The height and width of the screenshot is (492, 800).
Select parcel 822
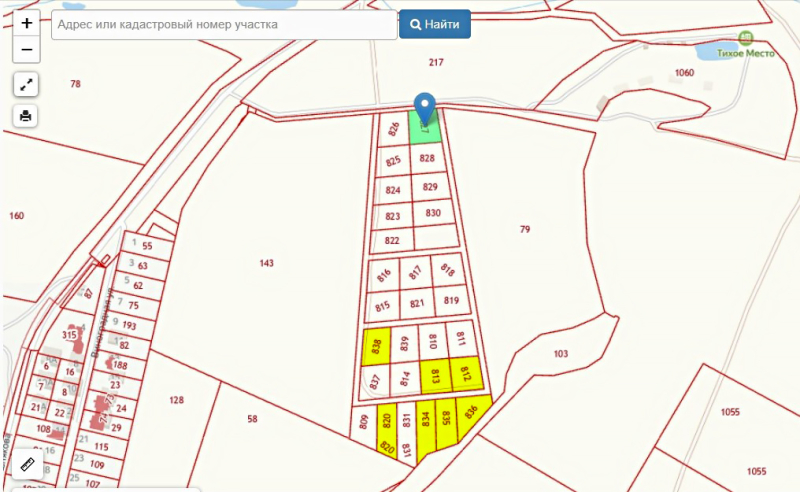coord(392,240)
